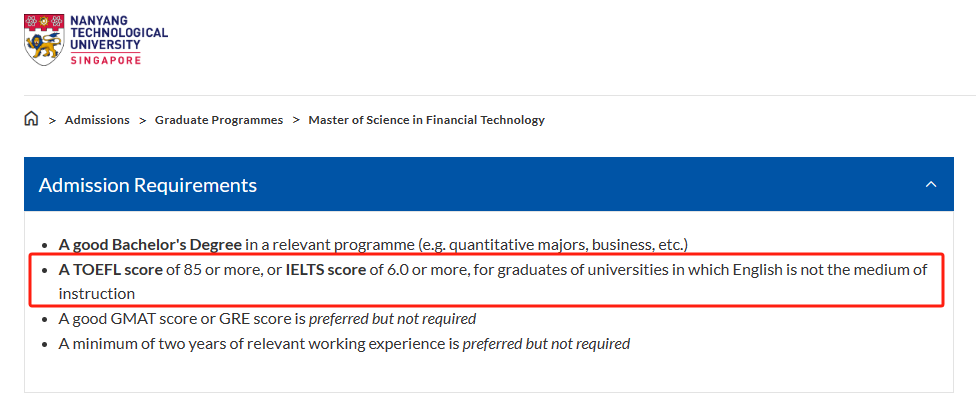
Task: Click the bold 'A TOEFL score' text
Action: pos(111,270)
